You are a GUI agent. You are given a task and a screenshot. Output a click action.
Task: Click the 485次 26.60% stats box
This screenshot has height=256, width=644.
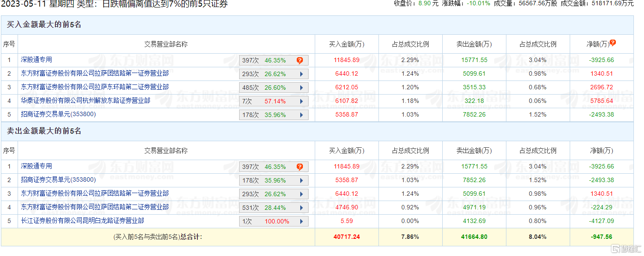tap(274, 88)
